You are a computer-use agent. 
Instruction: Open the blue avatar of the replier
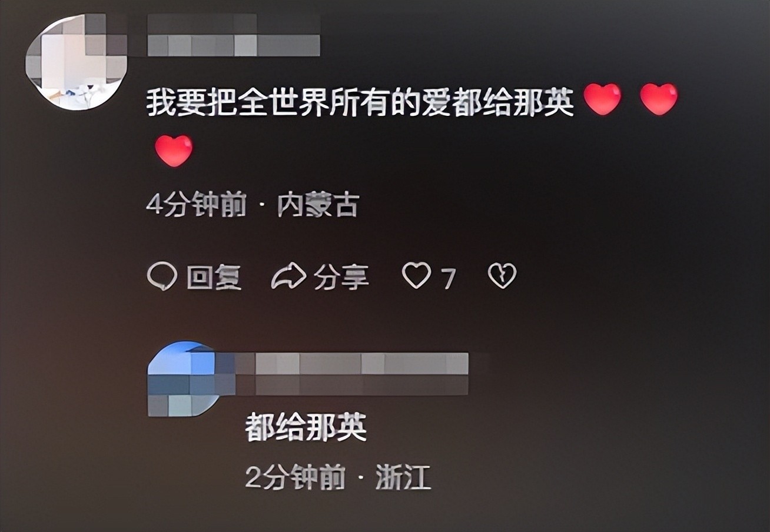click(184, 379)
